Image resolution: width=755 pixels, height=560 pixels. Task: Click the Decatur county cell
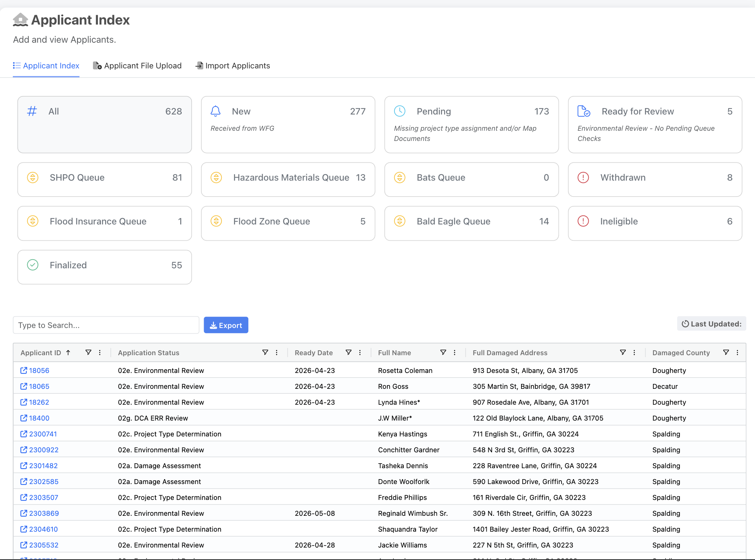pos(665,386)
